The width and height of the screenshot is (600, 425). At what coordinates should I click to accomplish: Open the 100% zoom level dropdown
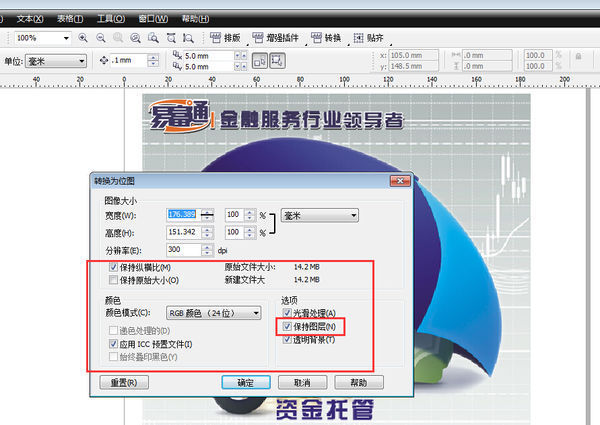click(66, 38)
